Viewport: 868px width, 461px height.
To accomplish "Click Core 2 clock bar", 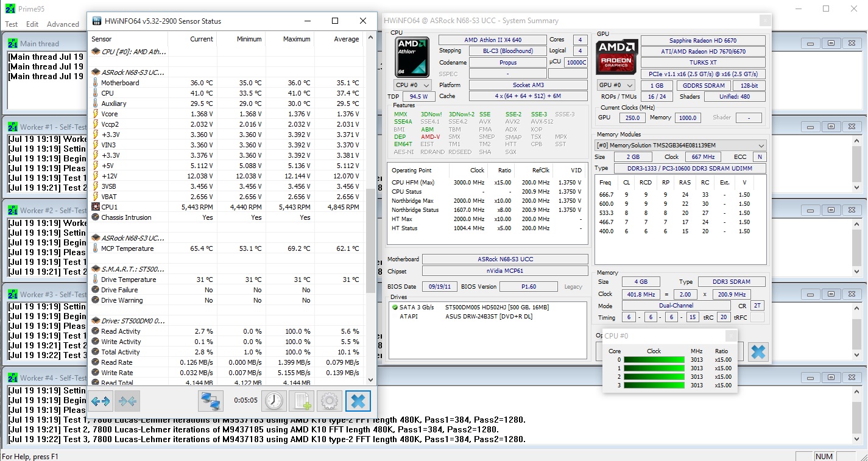I will click(x=653, y=377).
